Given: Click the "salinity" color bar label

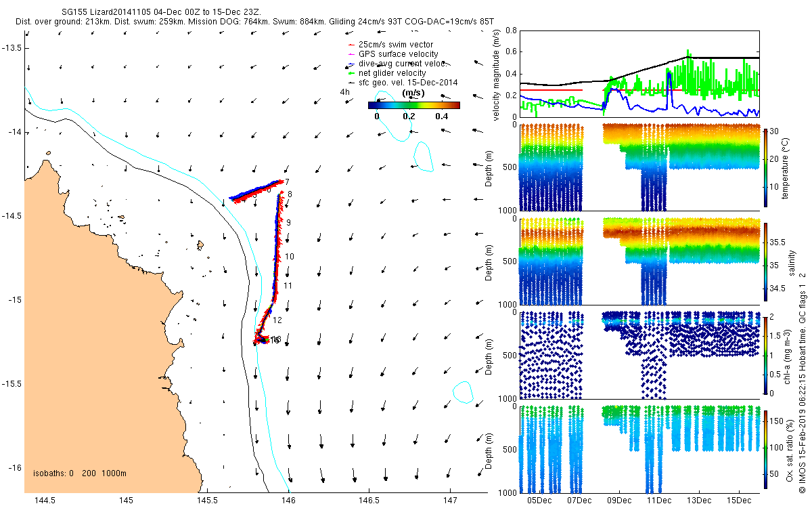Looking at the screenshot, I should click(x=793, y=262).
